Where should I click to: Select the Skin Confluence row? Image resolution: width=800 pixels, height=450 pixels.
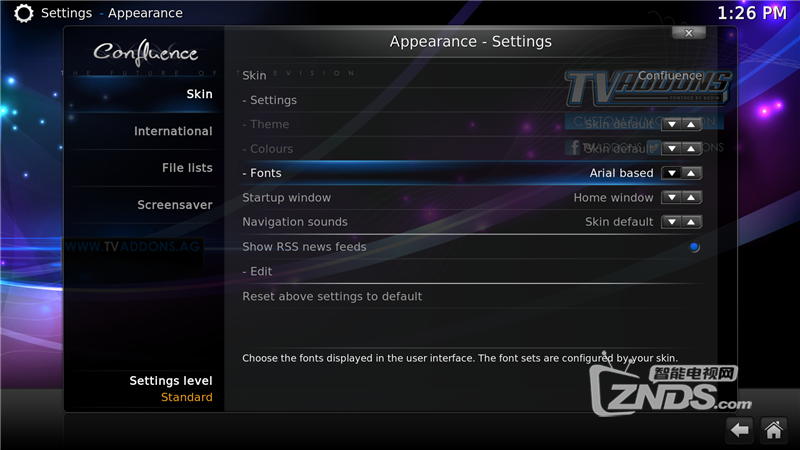coord(470,76)
